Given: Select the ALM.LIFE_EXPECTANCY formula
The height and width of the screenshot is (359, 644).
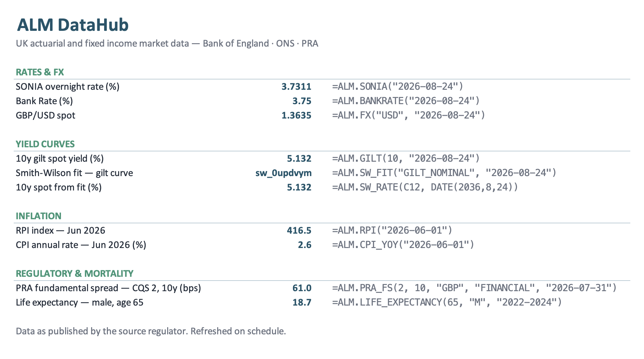Looking at the screenshot, I should [447, 302].
